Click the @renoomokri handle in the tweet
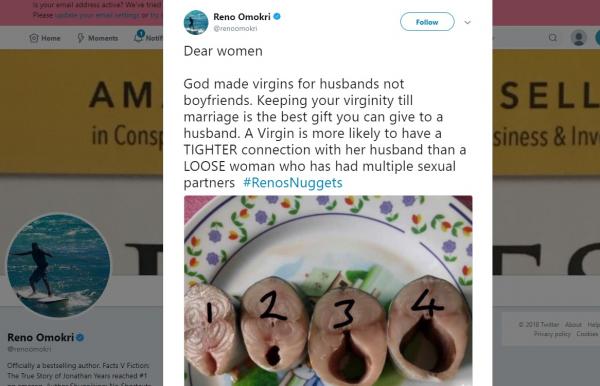600x386 pixels. (235, 28)
